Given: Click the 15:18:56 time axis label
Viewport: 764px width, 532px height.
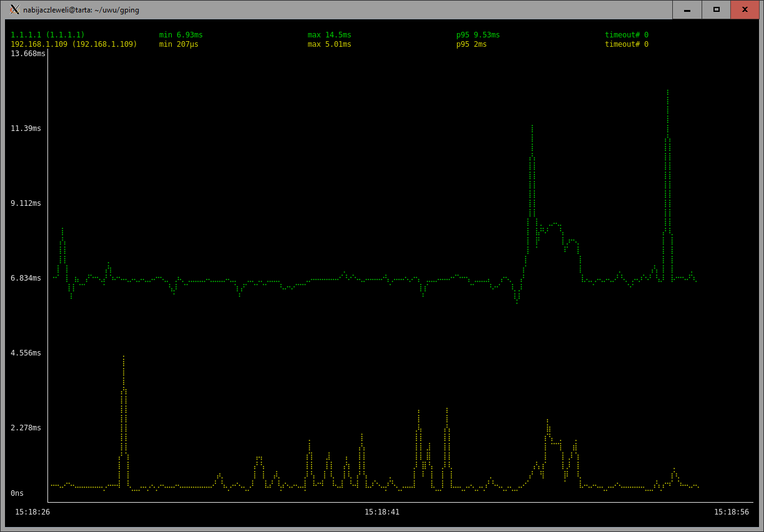Looking at the screenshot, I should point(732,512).
